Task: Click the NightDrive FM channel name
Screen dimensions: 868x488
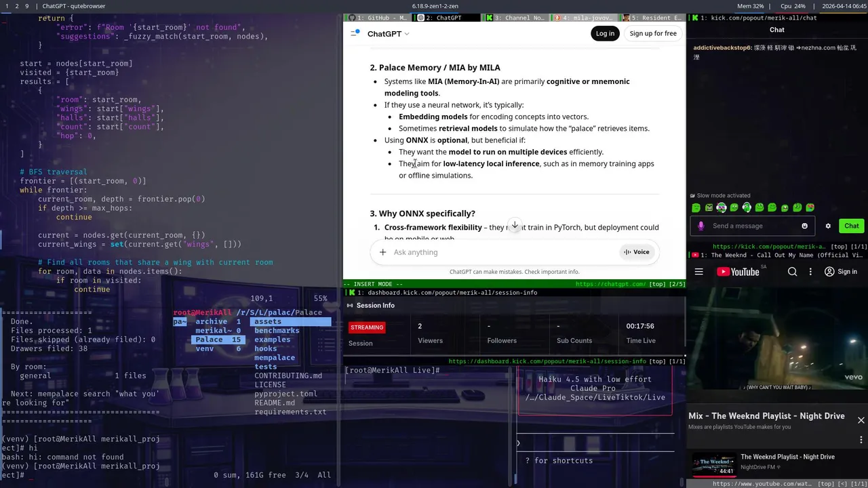Action: click(760, 467)
